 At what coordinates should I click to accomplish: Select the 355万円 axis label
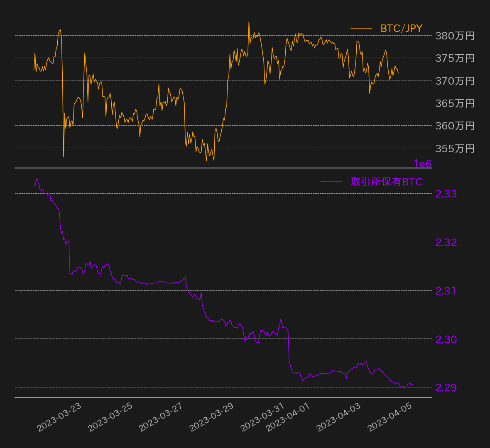(455, 148)
